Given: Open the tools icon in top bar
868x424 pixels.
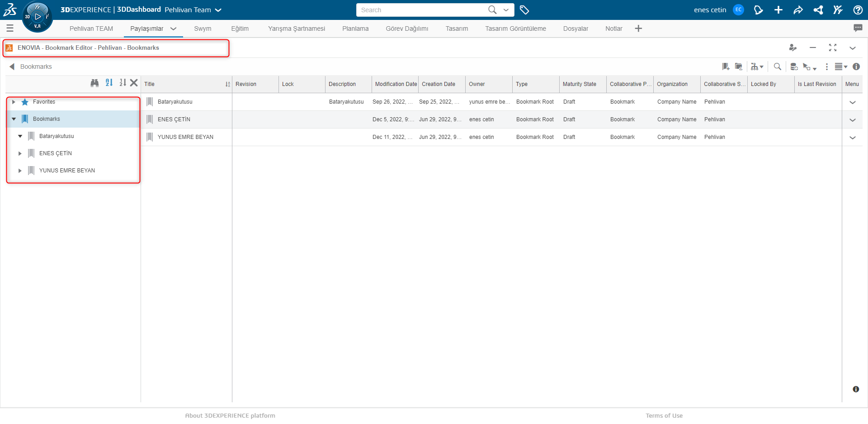Looking at the screenshot, I should pyautogui.click(x=838, y=10).
